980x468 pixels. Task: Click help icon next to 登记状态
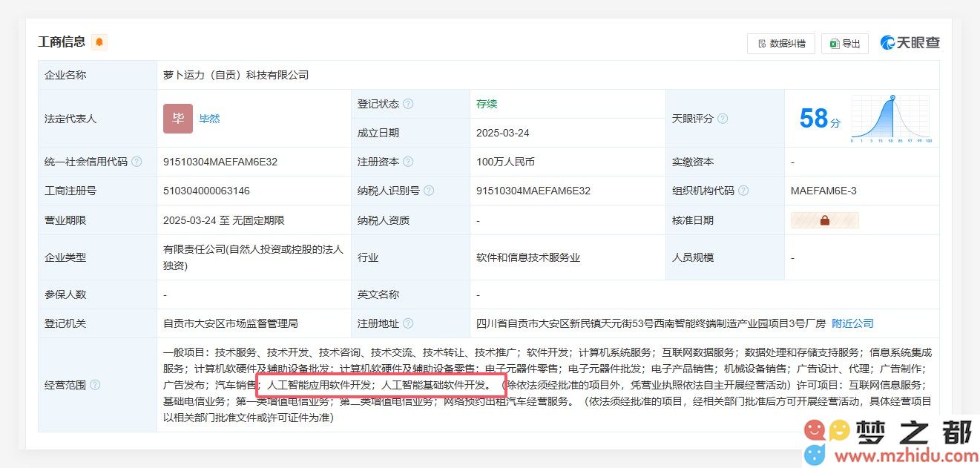(x=408, y=104)
